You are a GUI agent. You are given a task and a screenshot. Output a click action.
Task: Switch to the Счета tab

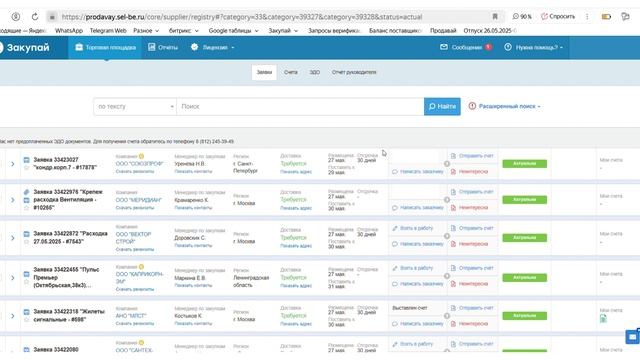(291, 72)
